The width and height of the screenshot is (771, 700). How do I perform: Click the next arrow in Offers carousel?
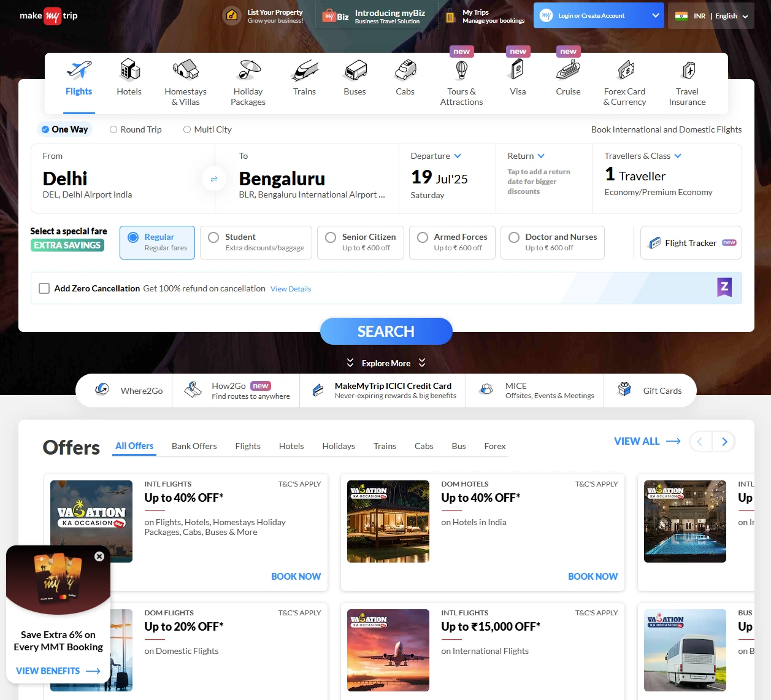[x=724, y=441]
